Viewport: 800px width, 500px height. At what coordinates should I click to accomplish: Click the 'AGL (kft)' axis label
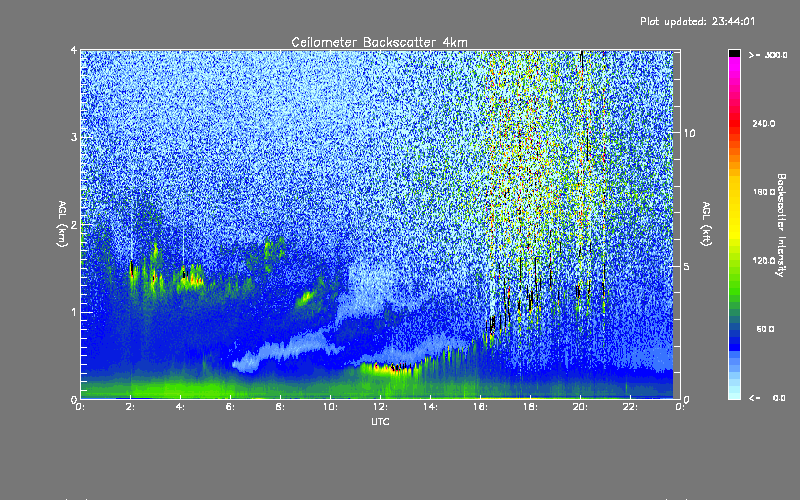pyautogui.click(x=706, y=224)
